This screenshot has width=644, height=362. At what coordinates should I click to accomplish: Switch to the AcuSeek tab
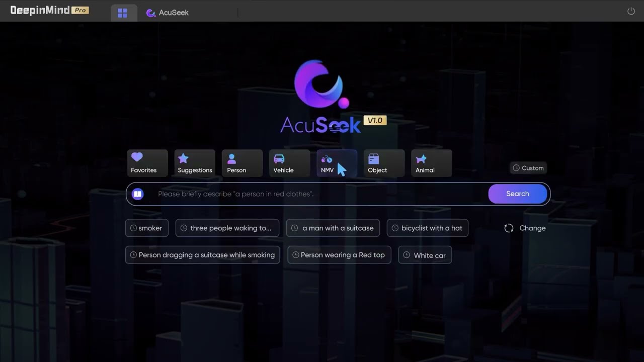click(167, 13)
